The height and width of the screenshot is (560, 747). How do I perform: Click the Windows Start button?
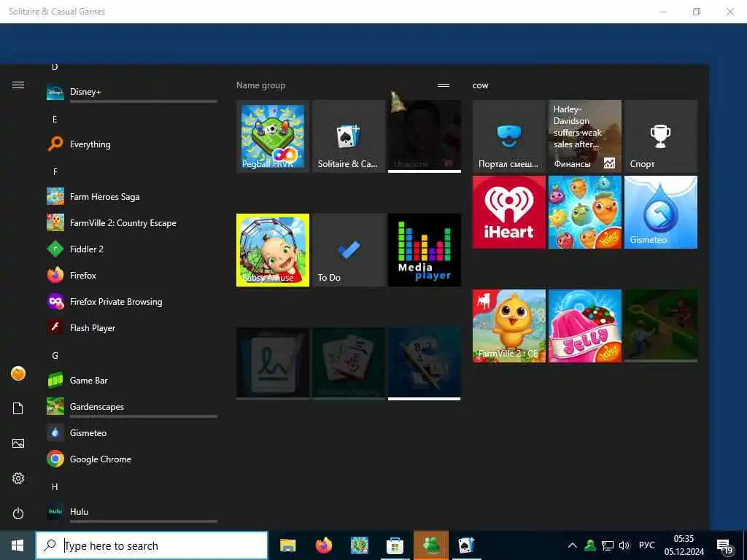tap(18, 545)
